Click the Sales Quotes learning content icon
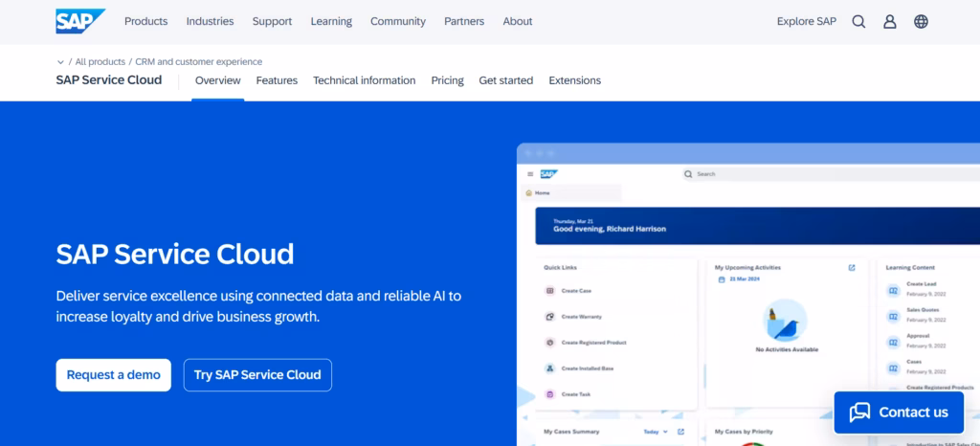 (893, 317)
